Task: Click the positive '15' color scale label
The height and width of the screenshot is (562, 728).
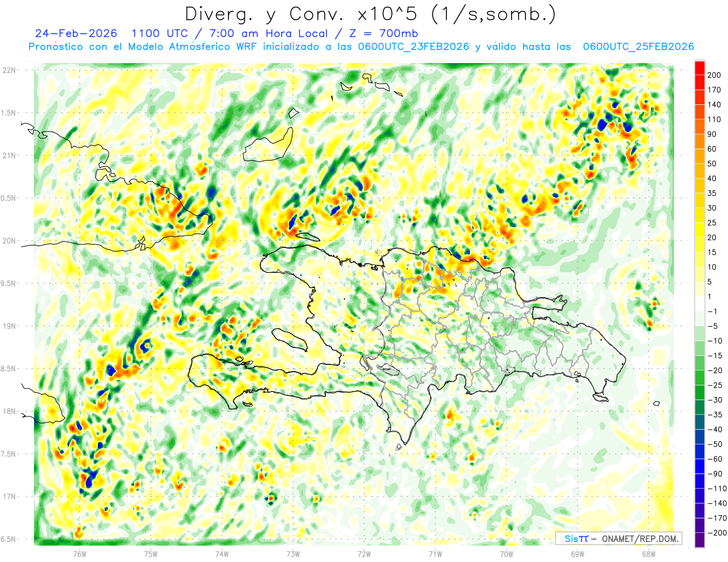Action: 712,252
